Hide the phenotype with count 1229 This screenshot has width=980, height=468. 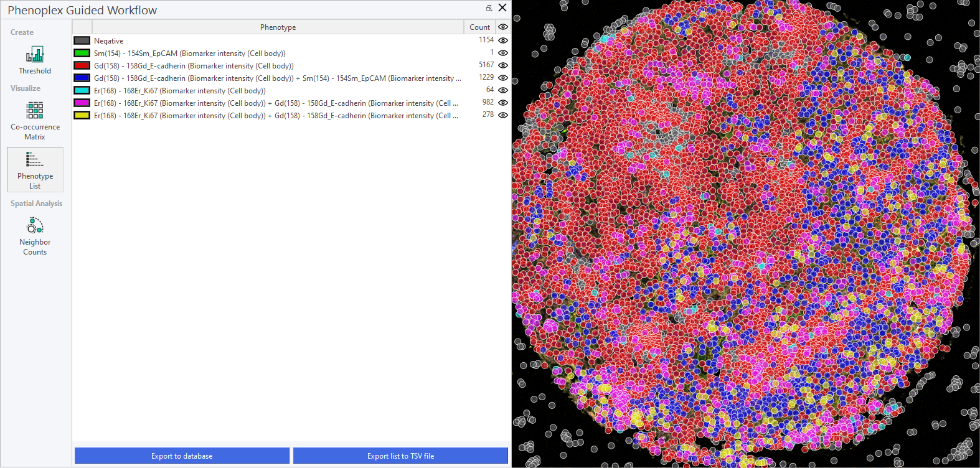point(503,78)
